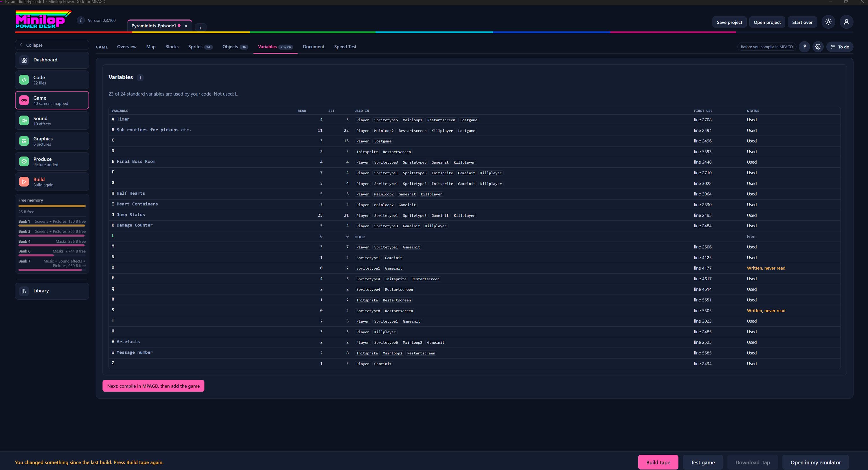Click the Graphics picture icon
The height and width of the screenshot is (470, 868).
pos(24,141)
